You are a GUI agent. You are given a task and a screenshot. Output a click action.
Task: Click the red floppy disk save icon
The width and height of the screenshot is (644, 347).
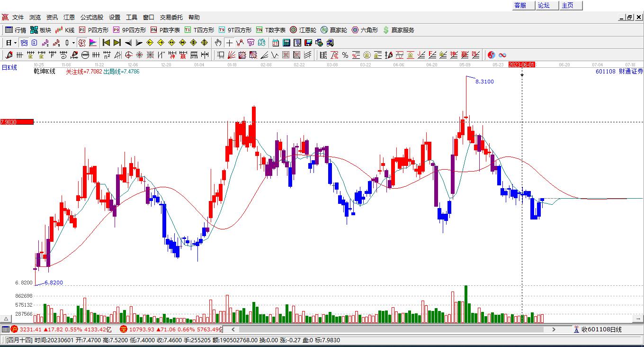point(308,43)
